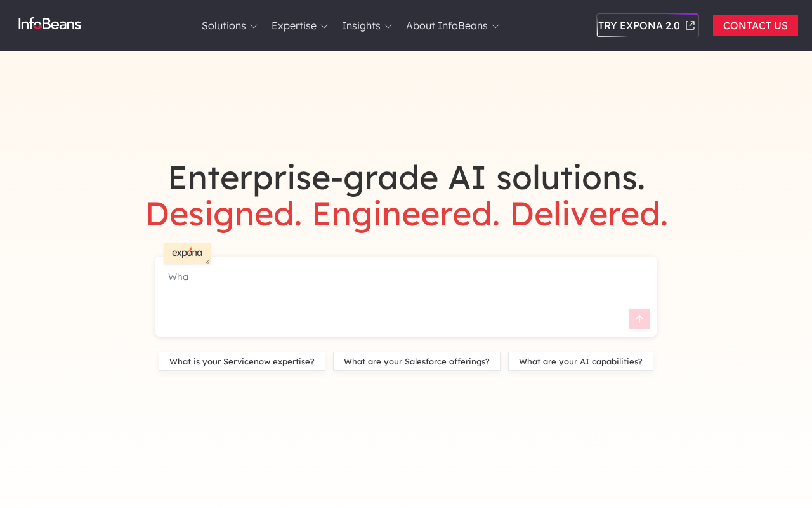Pick "What are your AI capabilities?" suggestion

580,361
